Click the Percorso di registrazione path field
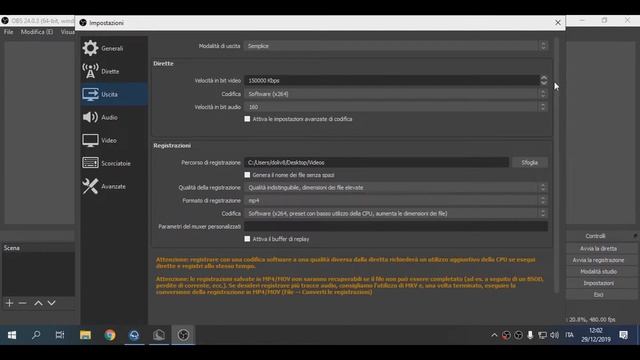This screenshot has height=360, width=640. [376, 162]
